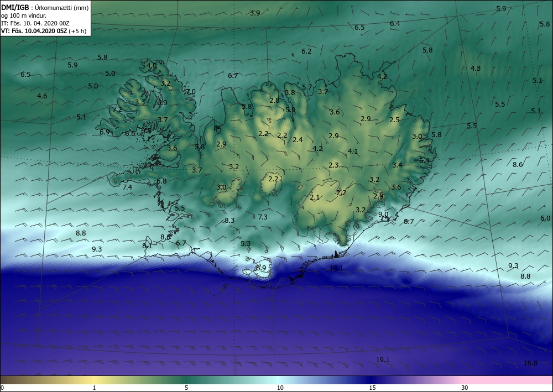The width and height of the screenshot is (553, 392).
Task: Click the map value '8.7'
Action: tap(409, 221)
